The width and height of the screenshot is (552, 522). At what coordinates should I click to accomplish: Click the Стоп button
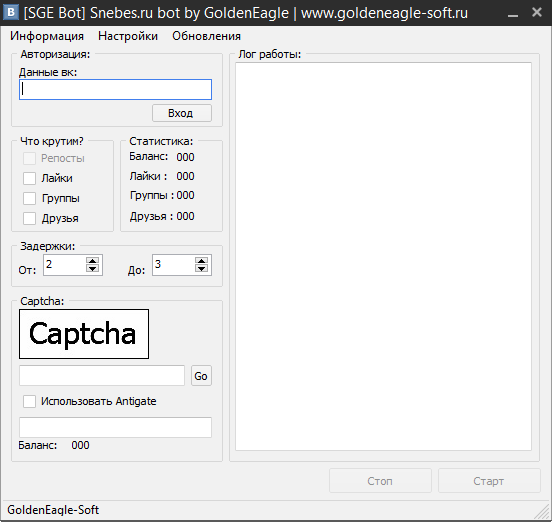380,480
